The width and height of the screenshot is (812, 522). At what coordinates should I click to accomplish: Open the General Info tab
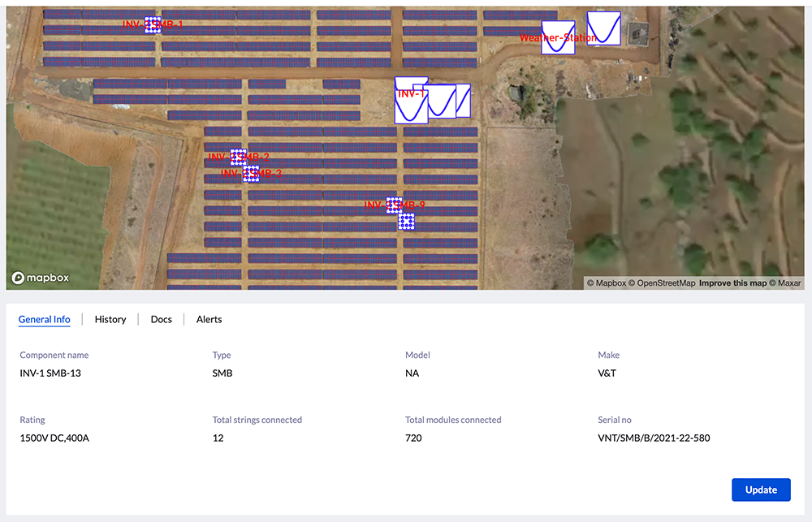point(44,320)
